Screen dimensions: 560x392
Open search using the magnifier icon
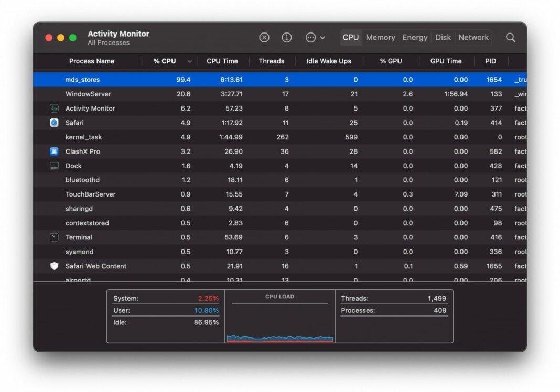click(510, 37)
